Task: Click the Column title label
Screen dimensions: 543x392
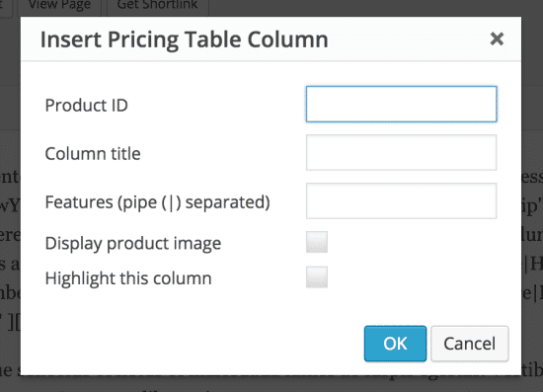Action: click(93, 154)
